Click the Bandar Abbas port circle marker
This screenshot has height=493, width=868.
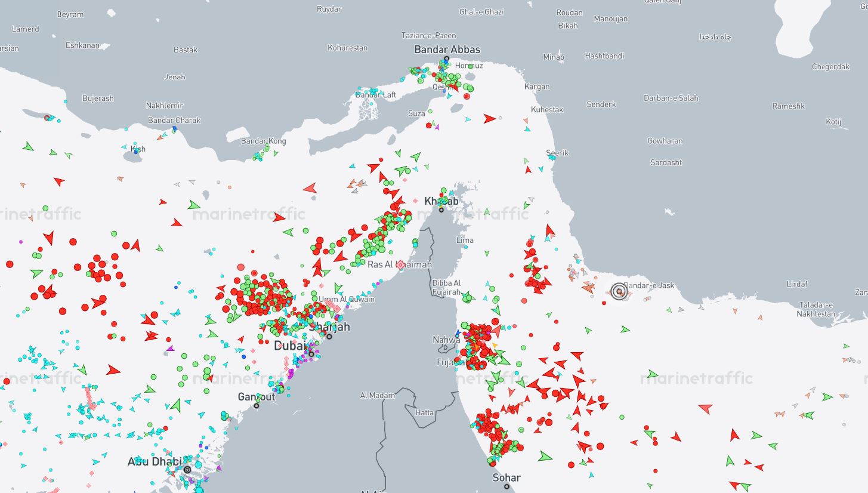tap(446, 59)
